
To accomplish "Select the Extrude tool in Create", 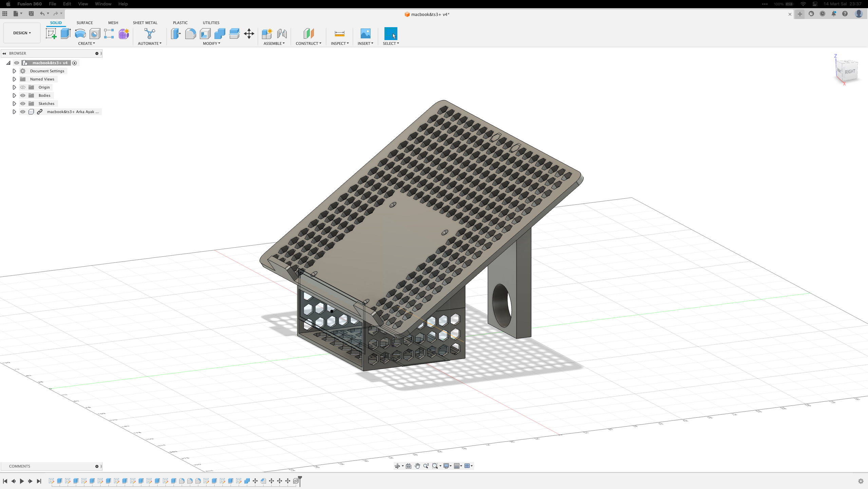I will 65,34.
